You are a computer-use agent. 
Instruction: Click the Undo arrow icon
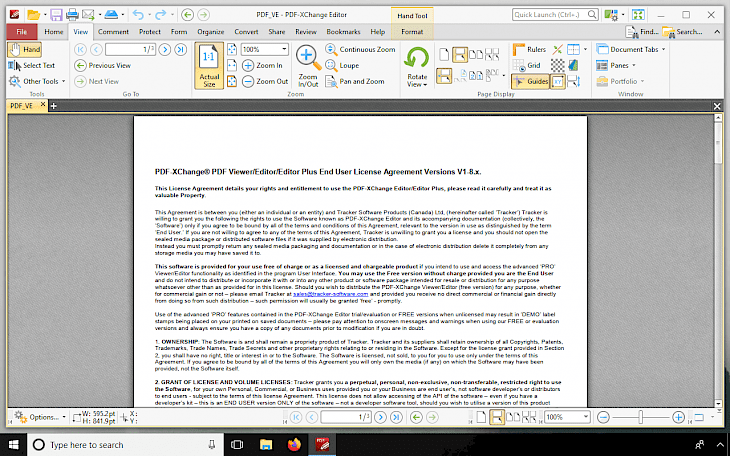[138, 15]
